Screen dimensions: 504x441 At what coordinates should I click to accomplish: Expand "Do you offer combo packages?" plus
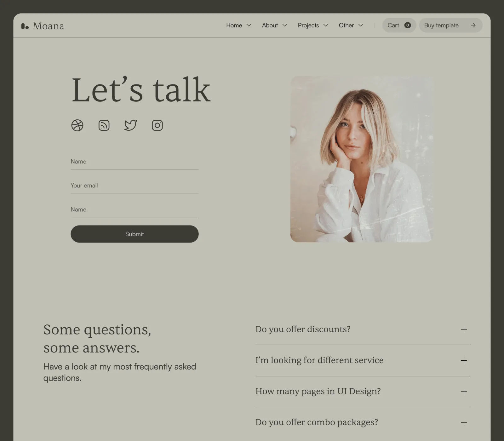point(464,422)
